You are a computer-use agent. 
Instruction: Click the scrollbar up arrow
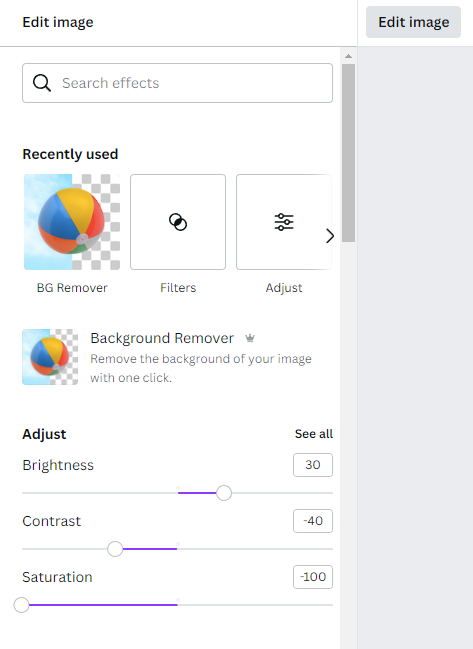coord(348,56)
